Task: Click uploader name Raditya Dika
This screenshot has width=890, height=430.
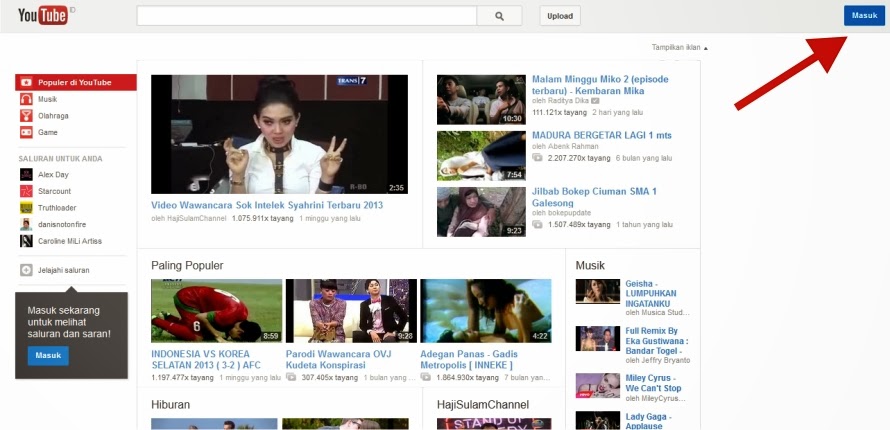Action: tap(565, 100)
